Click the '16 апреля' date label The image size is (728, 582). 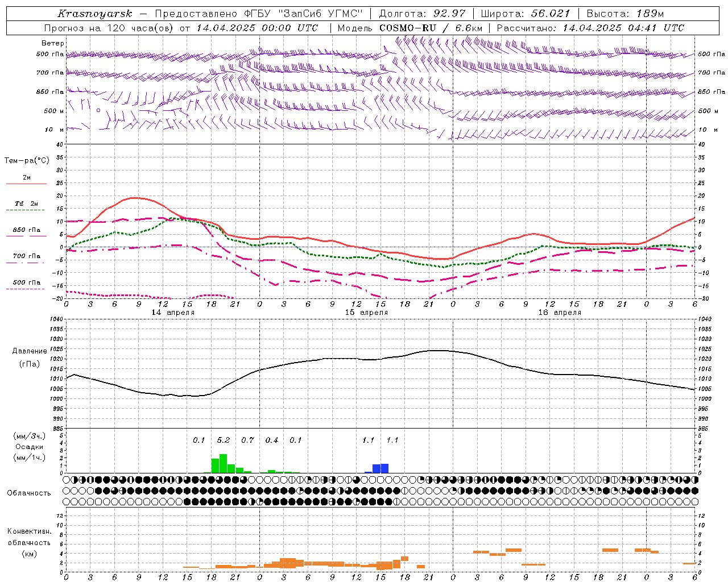pyautogui.click(x=560, y=313)
